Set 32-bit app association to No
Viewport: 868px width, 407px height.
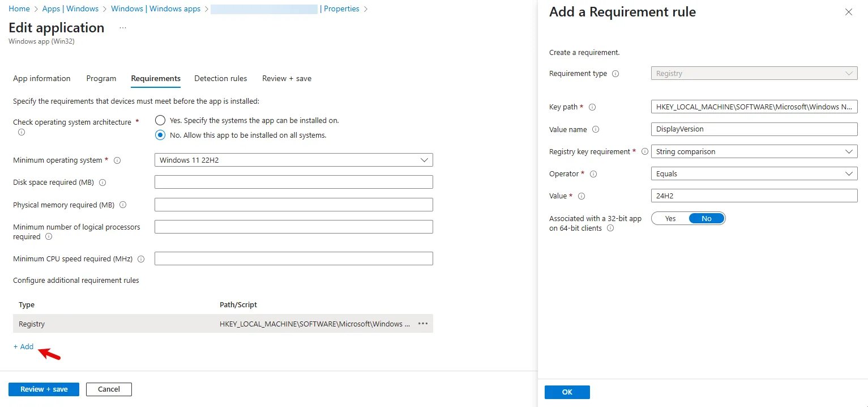707,218
